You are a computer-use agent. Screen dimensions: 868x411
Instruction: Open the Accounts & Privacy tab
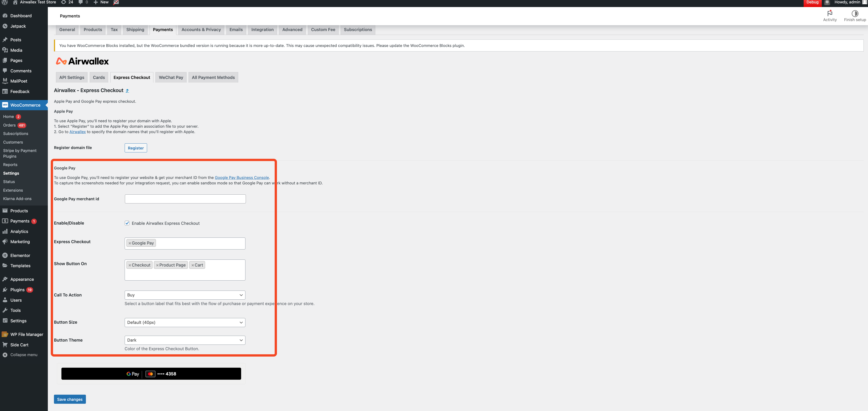(x=201, y=30)
